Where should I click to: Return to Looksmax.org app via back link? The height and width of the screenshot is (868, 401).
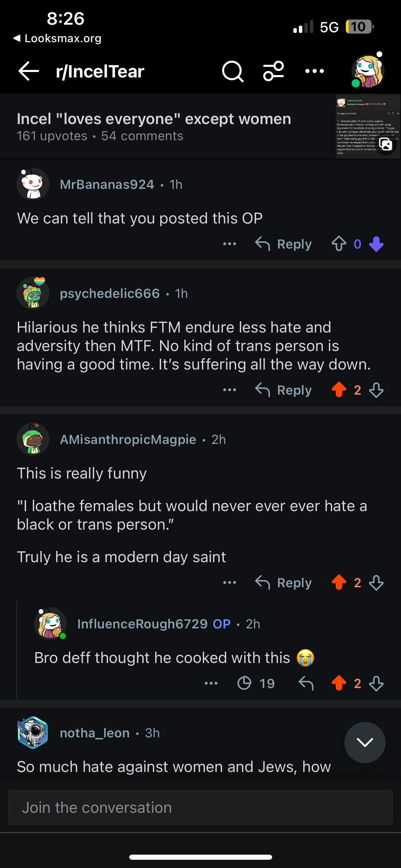coord(58,38)
